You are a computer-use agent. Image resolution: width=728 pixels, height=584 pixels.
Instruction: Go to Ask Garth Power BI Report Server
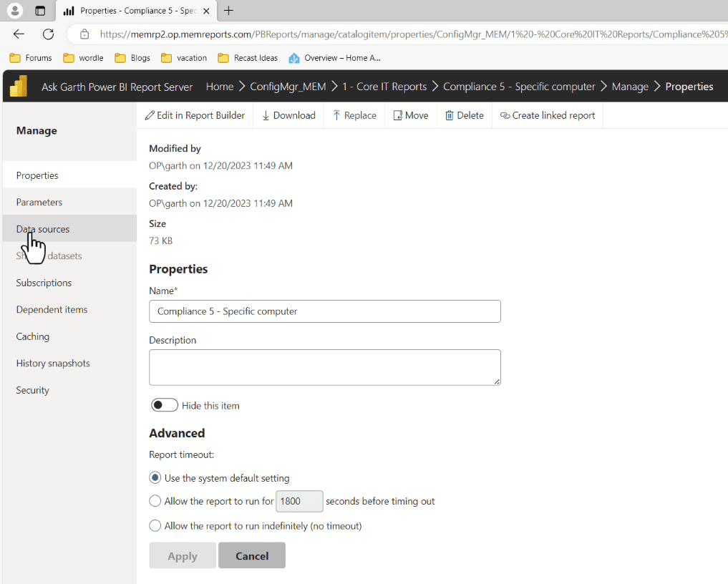coord(117,87)
